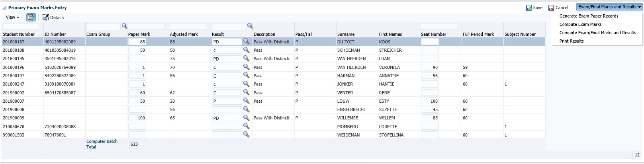This screenshot has height=164, width=644.
Task: Click the Student Number filter field
Action: [21, 26]
